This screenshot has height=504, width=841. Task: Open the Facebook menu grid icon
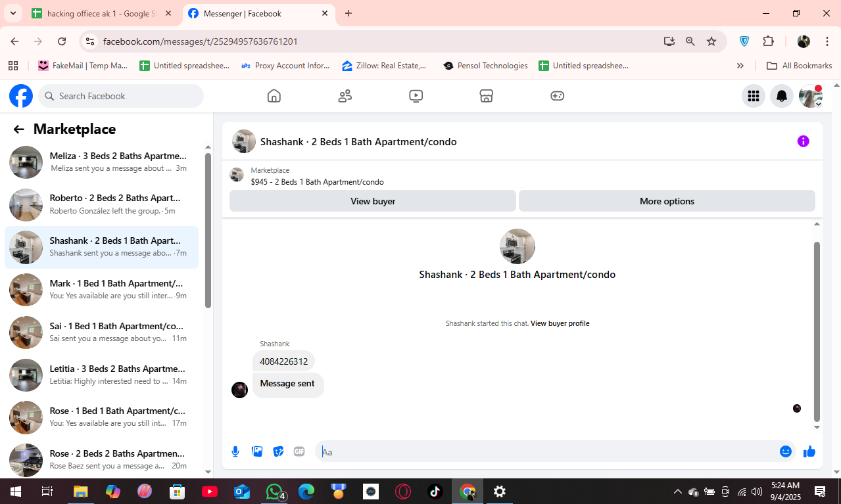point(754,96)
